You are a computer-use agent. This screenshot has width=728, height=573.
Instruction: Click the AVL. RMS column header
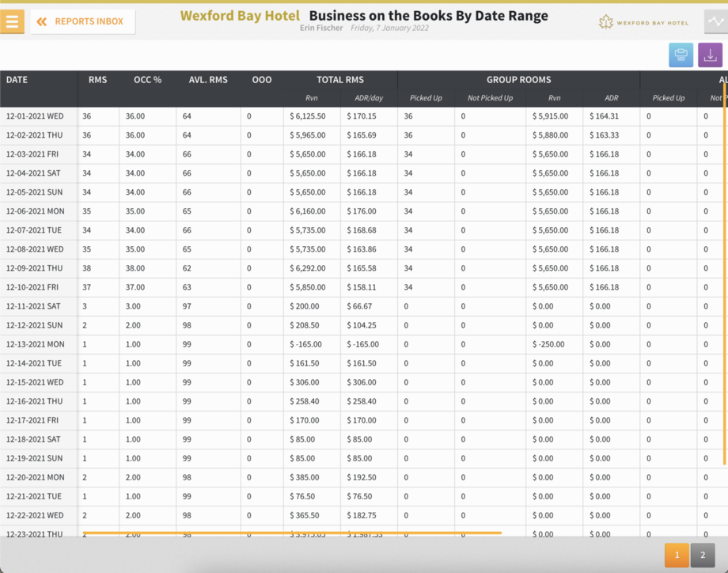point(208,80)
